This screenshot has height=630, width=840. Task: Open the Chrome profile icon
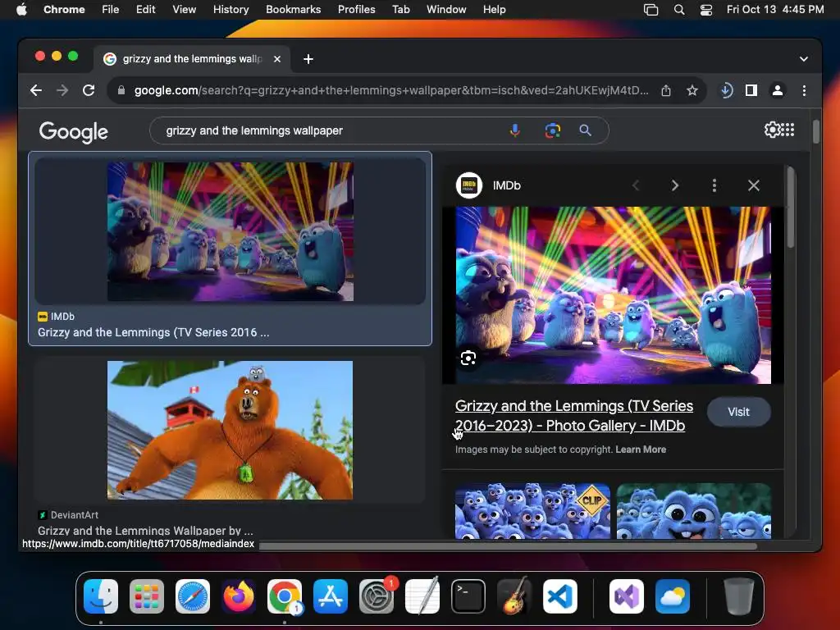point(778,90)
